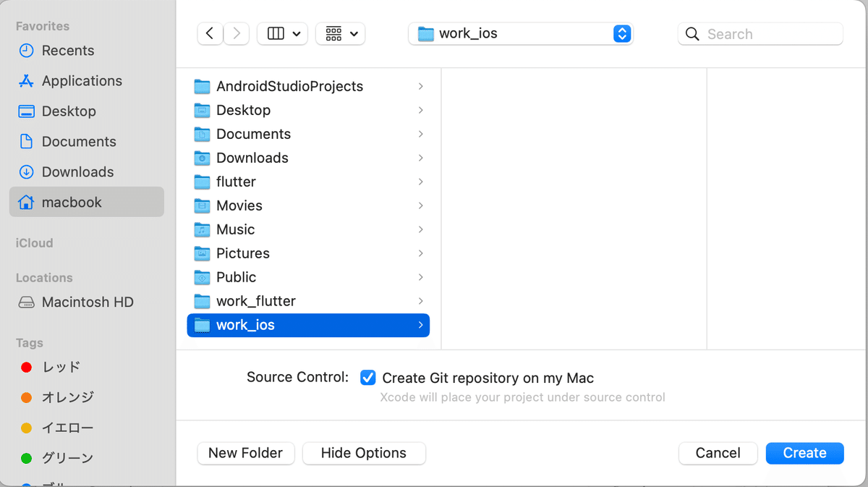868x487 pixels.
Task: Open the view layout dropdown
Action: tap(282, 33)
